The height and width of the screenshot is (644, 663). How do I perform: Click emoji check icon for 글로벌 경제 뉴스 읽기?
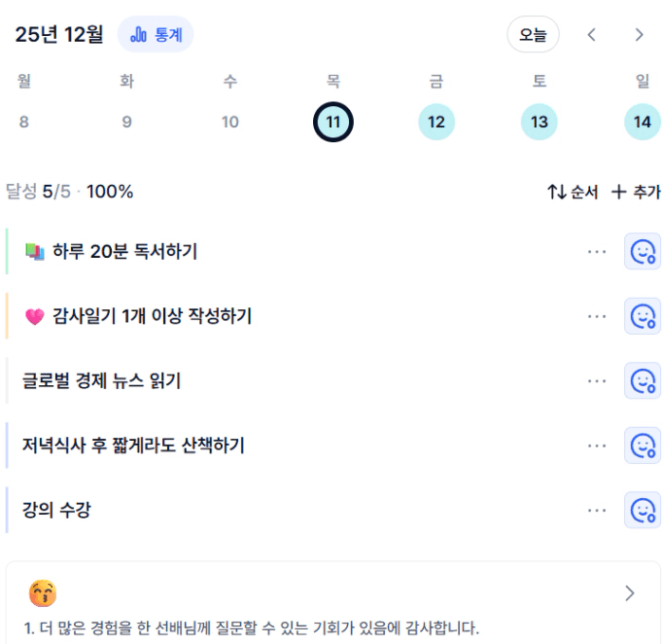pyautogui.click(x=642, y=380)
